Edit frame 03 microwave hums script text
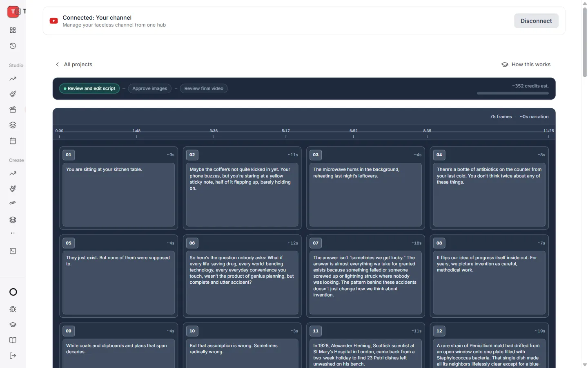588x368 pixels. pos(365,195)
